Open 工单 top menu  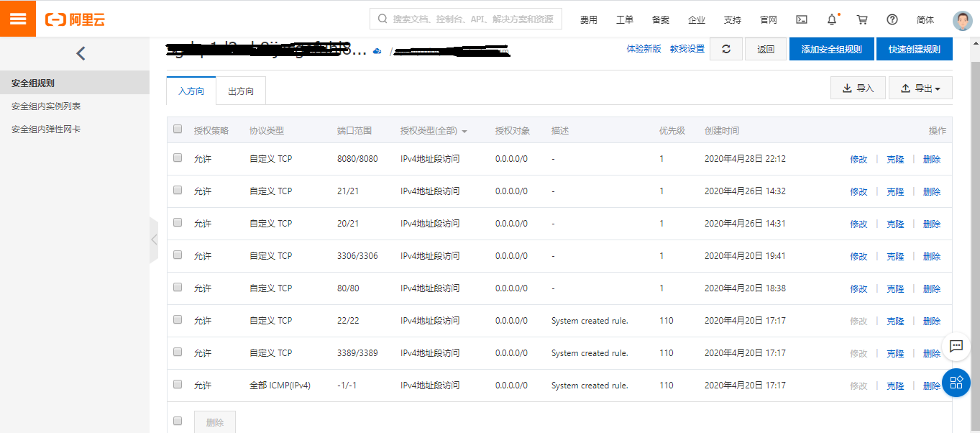point(625,19)
